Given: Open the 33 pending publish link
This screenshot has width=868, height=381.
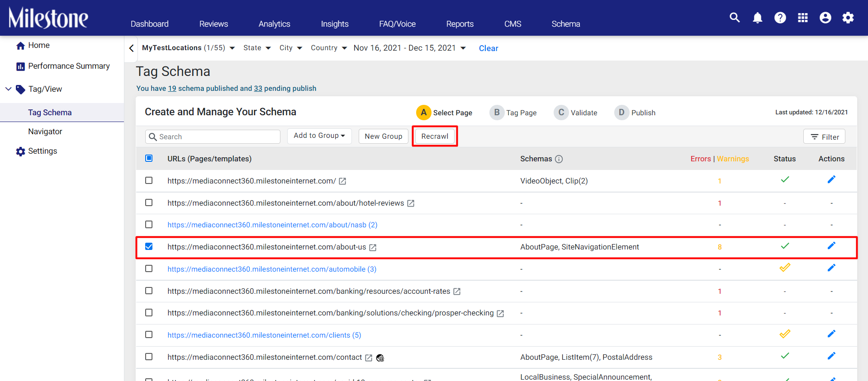Looking at the screenshot, I should tap(258, 89).
